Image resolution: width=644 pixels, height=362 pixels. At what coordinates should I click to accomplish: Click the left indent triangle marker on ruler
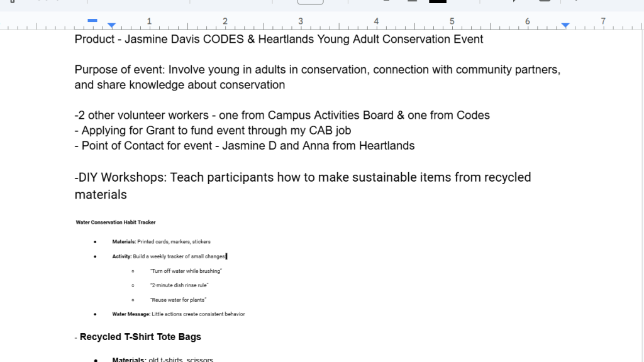point(111,26)
